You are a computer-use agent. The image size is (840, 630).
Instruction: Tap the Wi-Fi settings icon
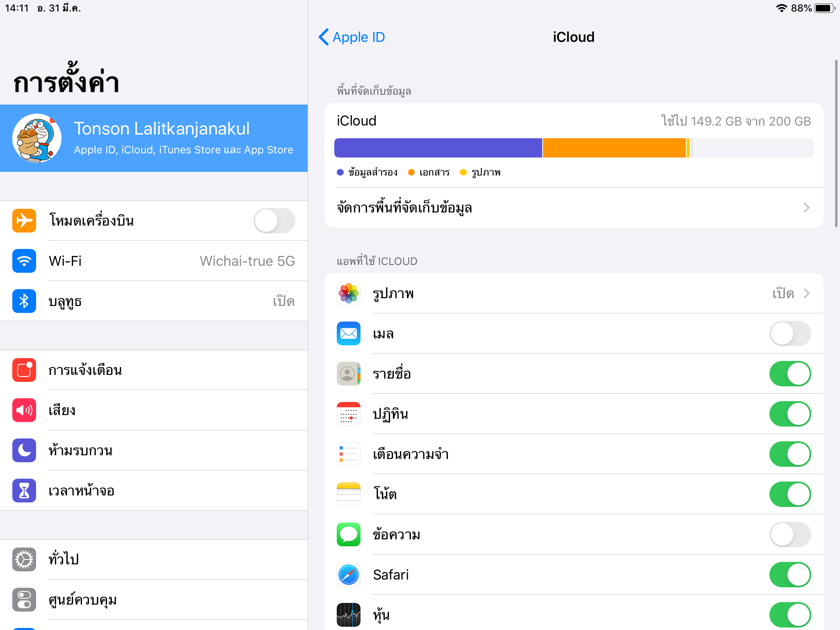(x=24, y=261)
